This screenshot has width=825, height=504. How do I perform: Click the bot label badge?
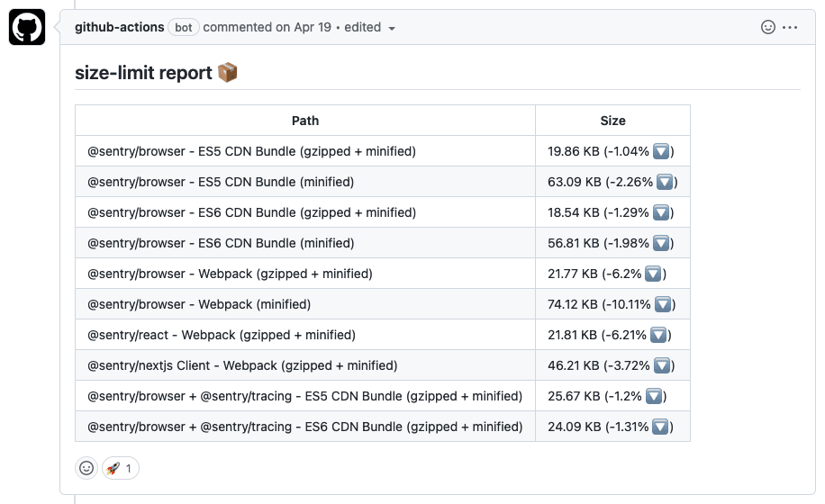coord(183,27)
